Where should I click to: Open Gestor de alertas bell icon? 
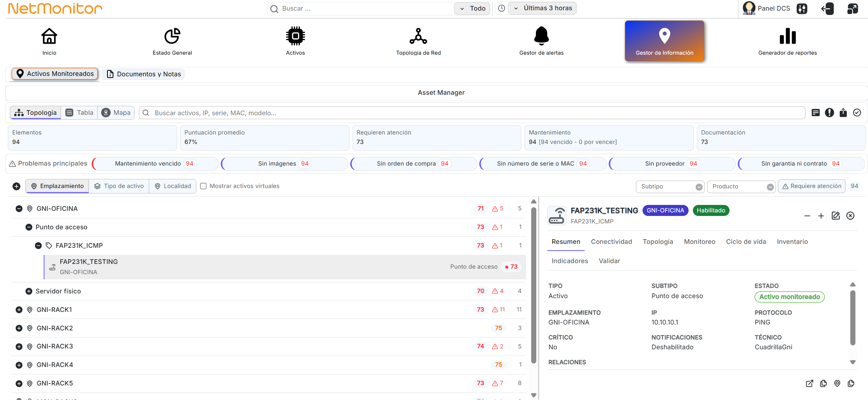click(x=541, y=36)
